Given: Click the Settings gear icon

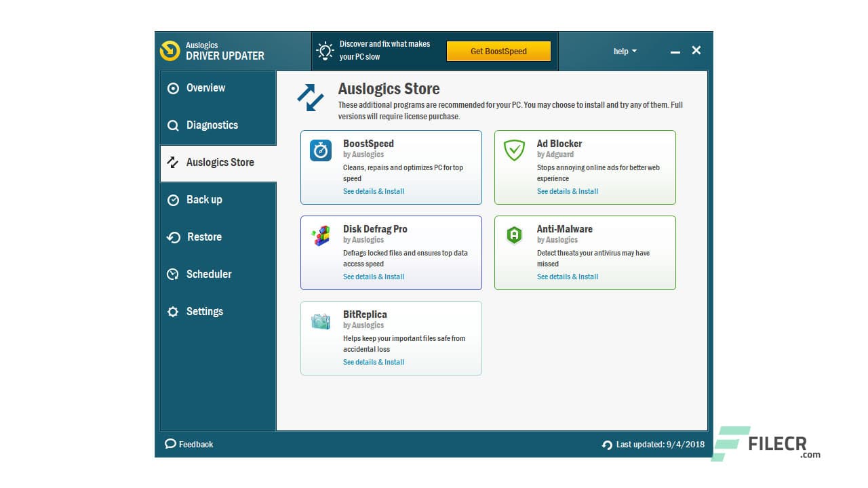Looking at the screenshot, I should coord(173,311).
